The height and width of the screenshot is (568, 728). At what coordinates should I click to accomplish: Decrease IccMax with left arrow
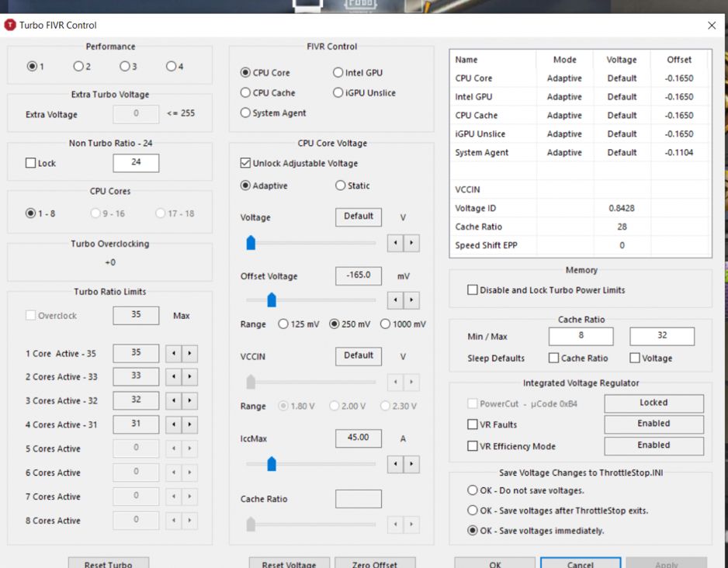395,463
